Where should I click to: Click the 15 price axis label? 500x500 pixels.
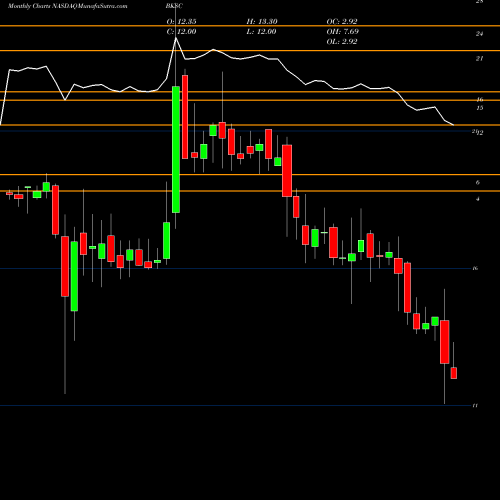[x=480, y=108]
